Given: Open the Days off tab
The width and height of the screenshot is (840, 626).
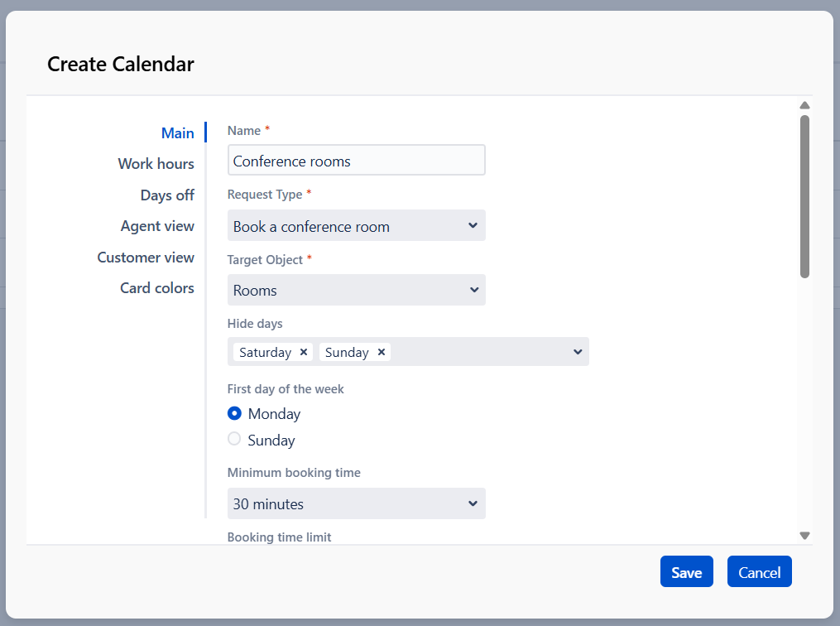Looking at the screenshot, I should [x=167, y=195].
